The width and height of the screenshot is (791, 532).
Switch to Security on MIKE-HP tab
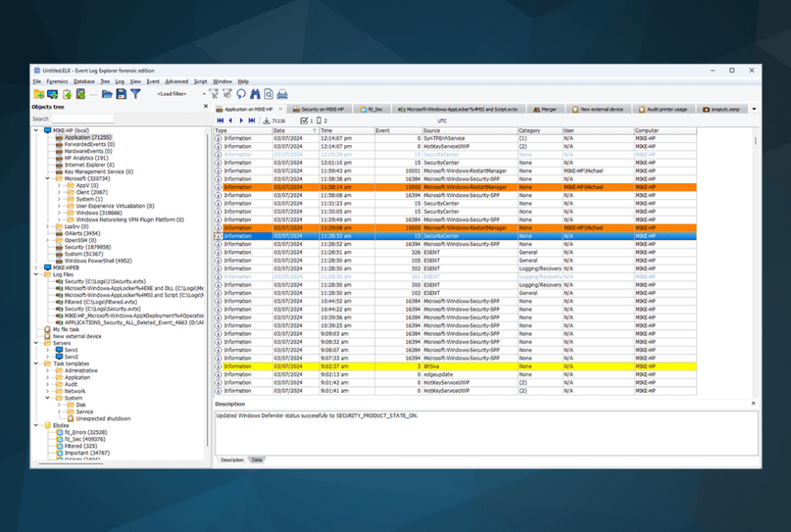(x=319, y=109)
